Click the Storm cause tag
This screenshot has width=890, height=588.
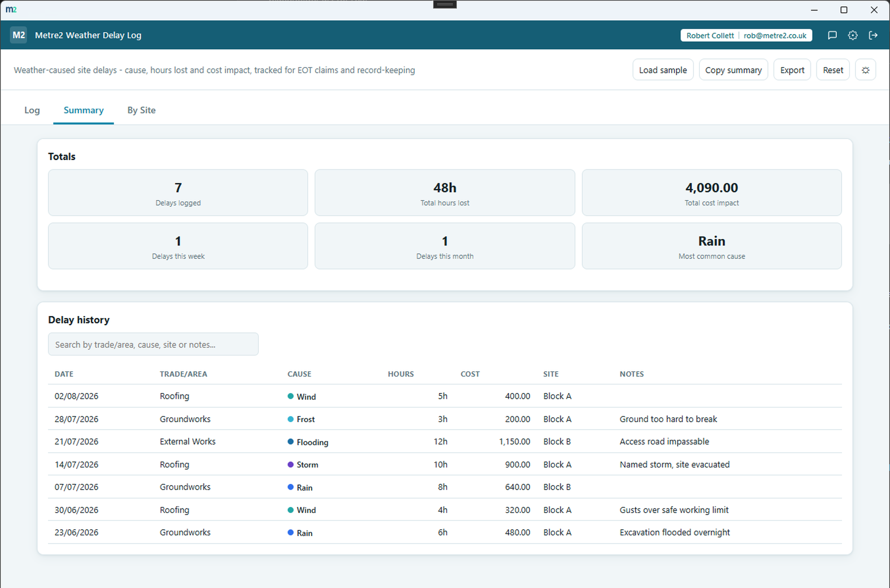303,465
